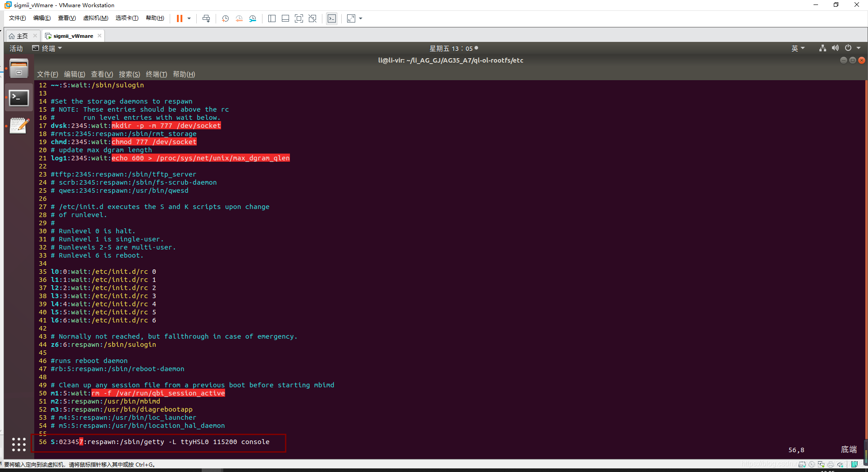Image resolution: width=868 pixels, height=472 pixels.
Task: Click commented line #tftp:2345:respawn:/sbin/tftp_server
Action: tap(123, 174)
